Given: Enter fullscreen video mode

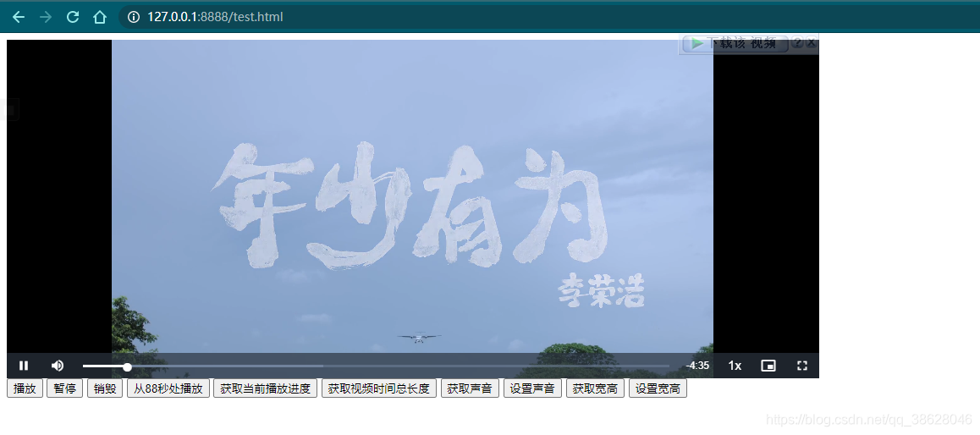Looking at the screenshot, I should click(802, 366).
